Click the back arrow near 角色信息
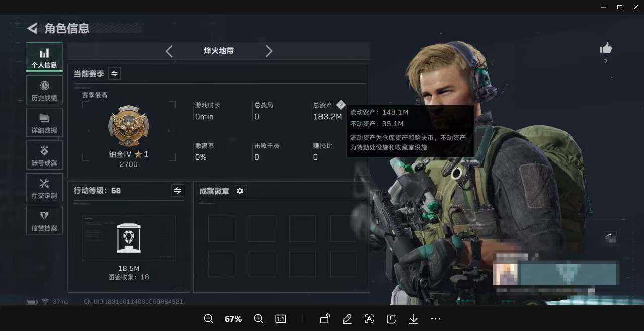The width and height of the screenshot is (644, 331). [32, 28]
